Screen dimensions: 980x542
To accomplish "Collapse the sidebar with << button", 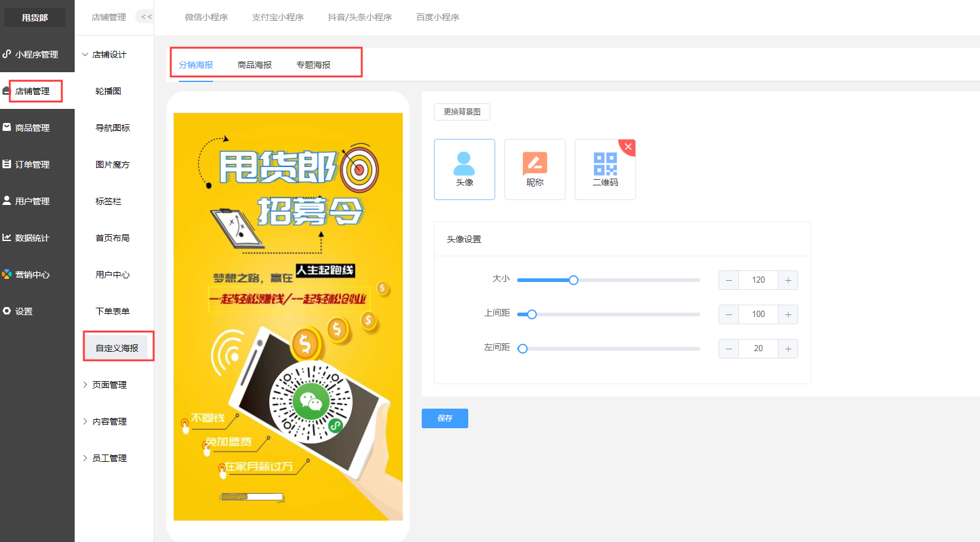I will [146, 17].
